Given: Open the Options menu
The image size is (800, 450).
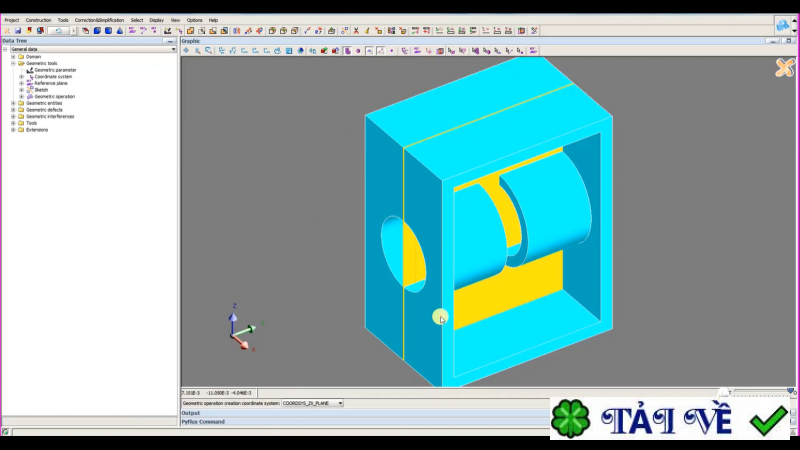Looking at the screenshot, I should click(194, 20).
